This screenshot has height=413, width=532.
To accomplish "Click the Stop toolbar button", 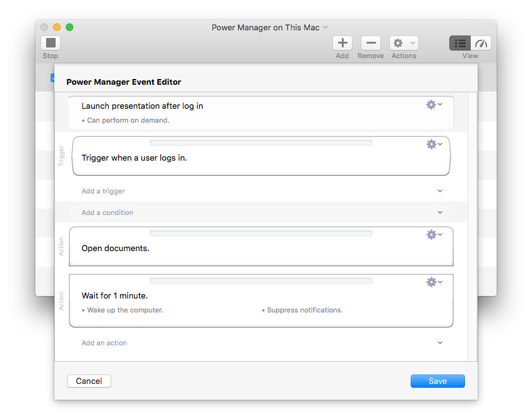I will 51,43.
